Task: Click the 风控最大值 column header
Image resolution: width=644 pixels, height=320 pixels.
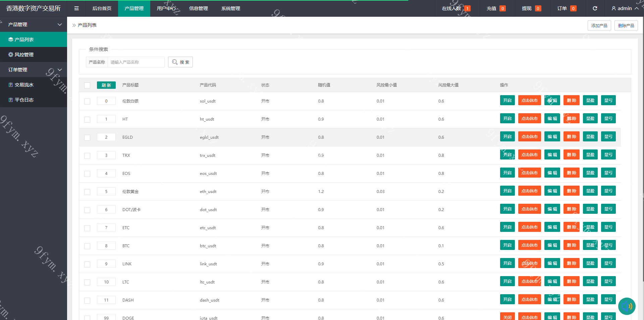Action: coord(448,85)
